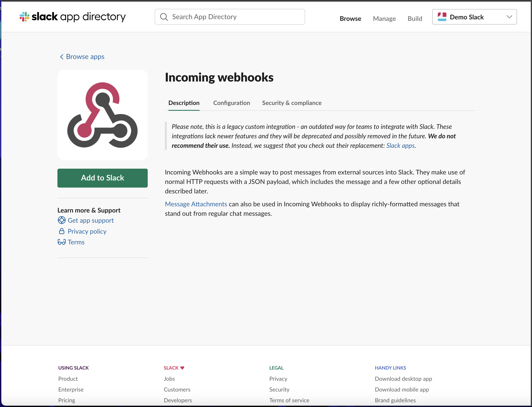The image size is (532, 407).
Task: Open the Message Attachments link
Action: [196, 204]
